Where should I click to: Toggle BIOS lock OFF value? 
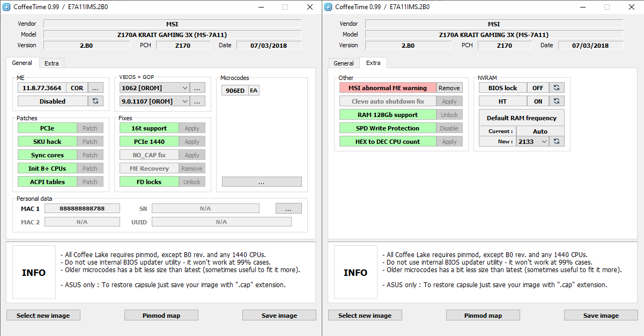pos(538,87)
